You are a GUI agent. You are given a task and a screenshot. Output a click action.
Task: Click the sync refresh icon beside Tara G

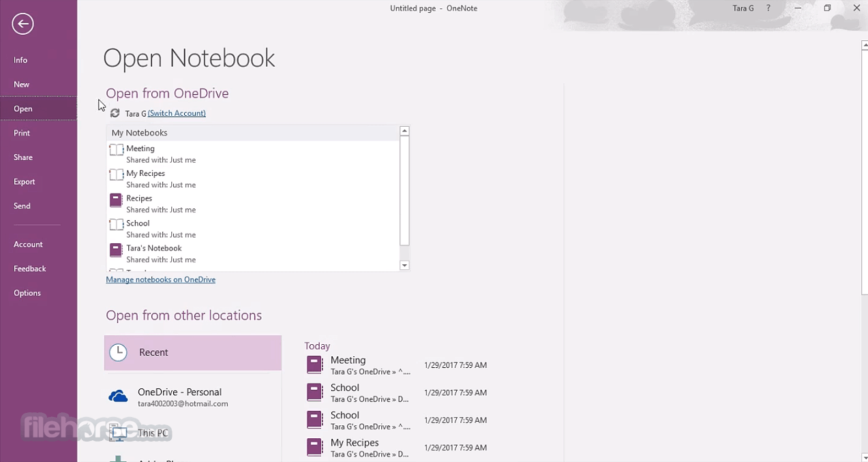pos(115,113)
